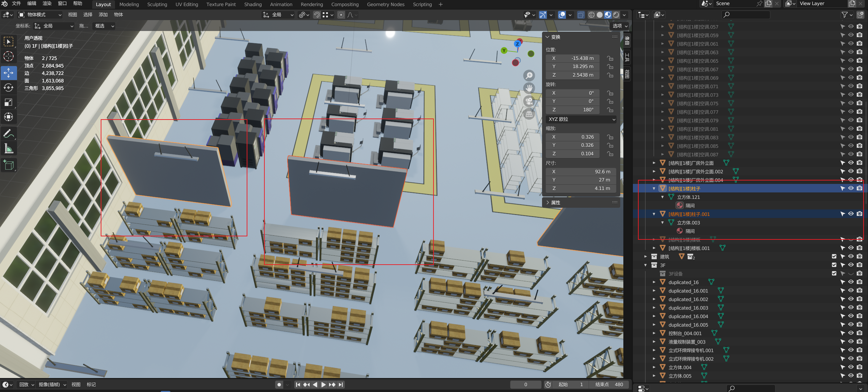Select the Cursor tool in toolbar
868x392 pixels.
pos(9,56)
